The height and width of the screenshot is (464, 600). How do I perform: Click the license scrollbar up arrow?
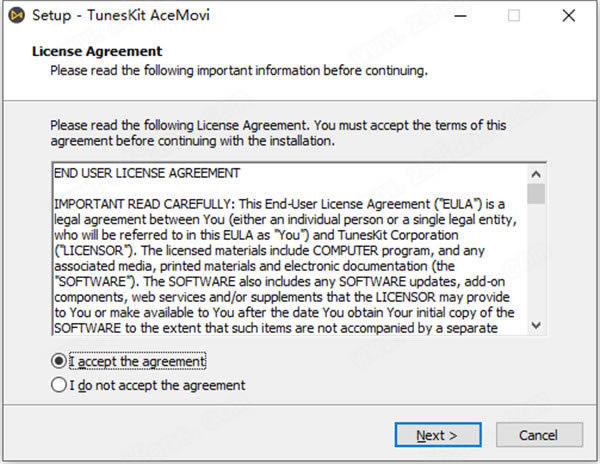click(x=537, y=172)
